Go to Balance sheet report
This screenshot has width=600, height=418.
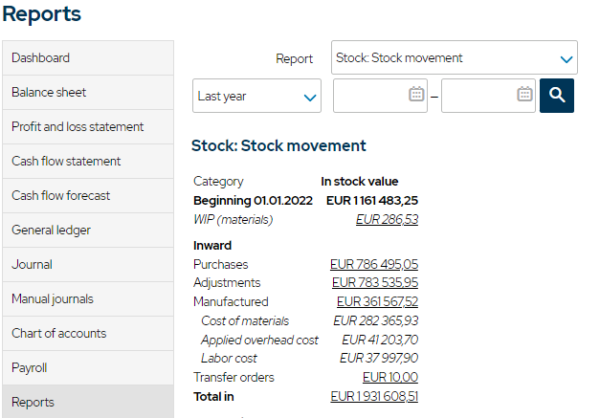[x=87, y=92]
